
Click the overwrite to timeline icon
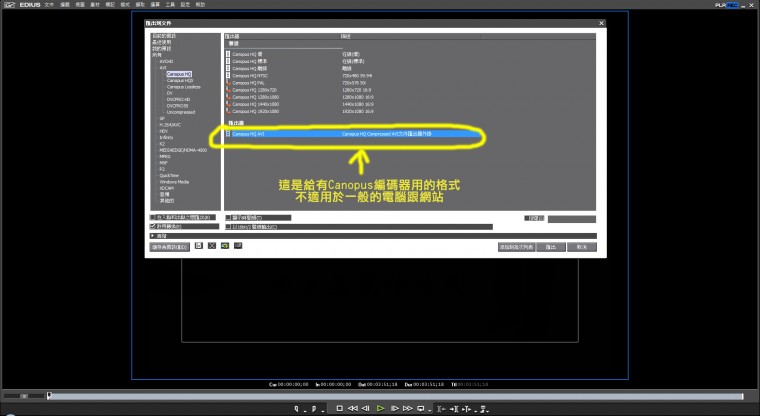click(x=454, y=409)
